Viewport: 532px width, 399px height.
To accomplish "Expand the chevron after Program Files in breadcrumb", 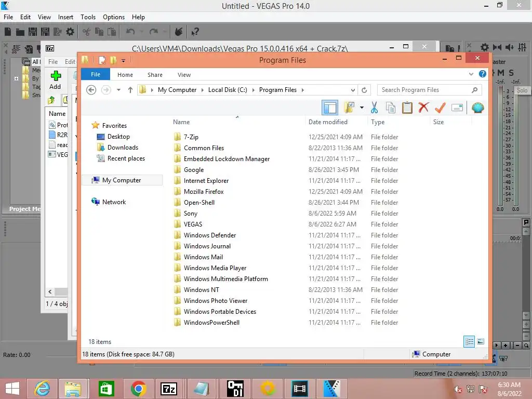I will 303,90.
